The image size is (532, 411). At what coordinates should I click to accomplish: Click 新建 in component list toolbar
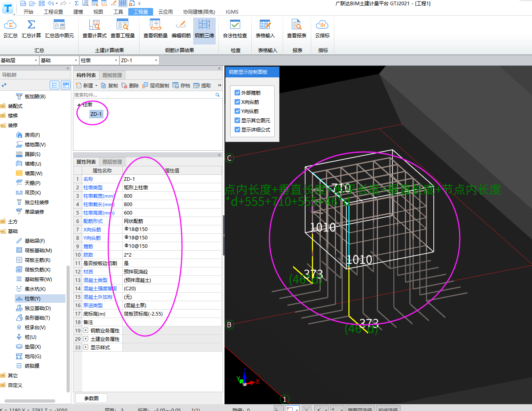tap(85, 85)
